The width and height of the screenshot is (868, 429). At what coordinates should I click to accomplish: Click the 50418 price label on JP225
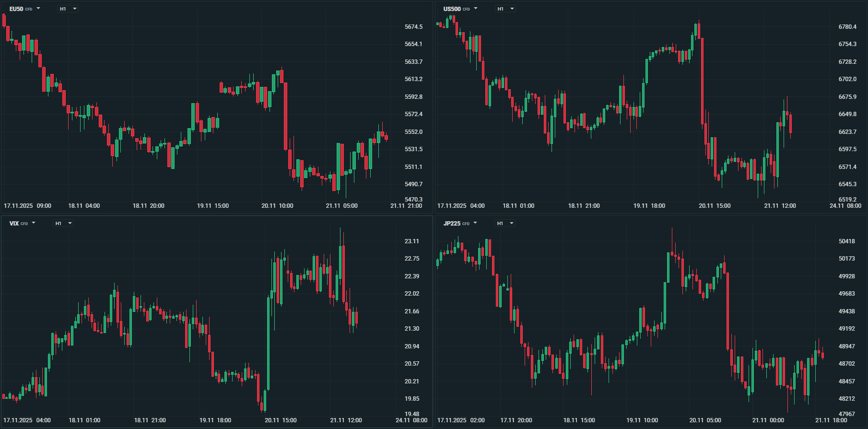tap(846, 241)
